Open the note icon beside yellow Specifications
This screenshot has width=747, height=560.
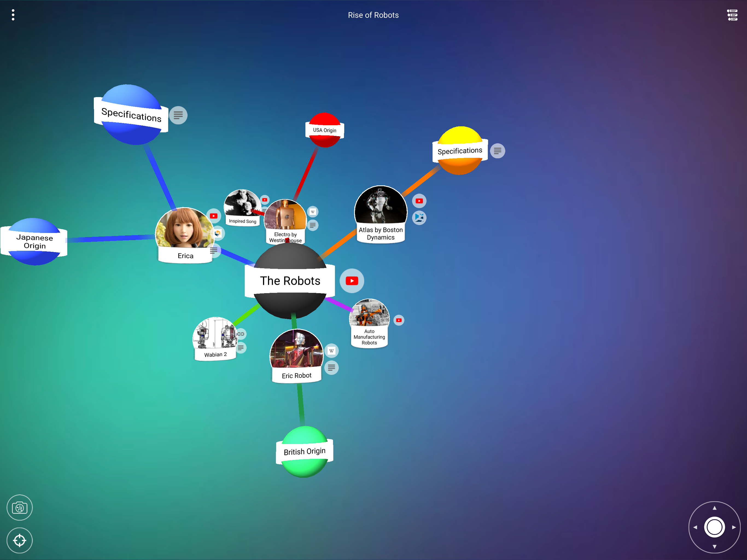click(497, 151)
